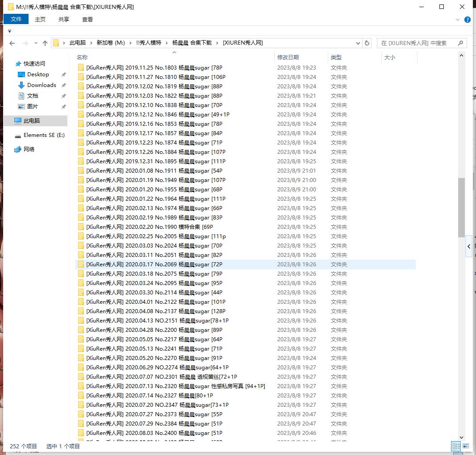The image size is (476, 455).
Task: Select folder 2020.04.13 NO.2151 [78+1P
Action: tap(157, 321)
